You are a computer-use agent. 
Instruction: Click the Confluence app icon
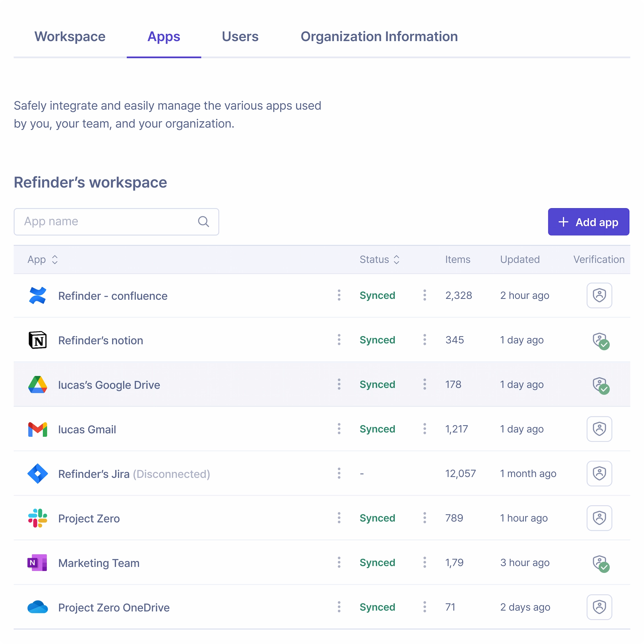pos(37,295)
